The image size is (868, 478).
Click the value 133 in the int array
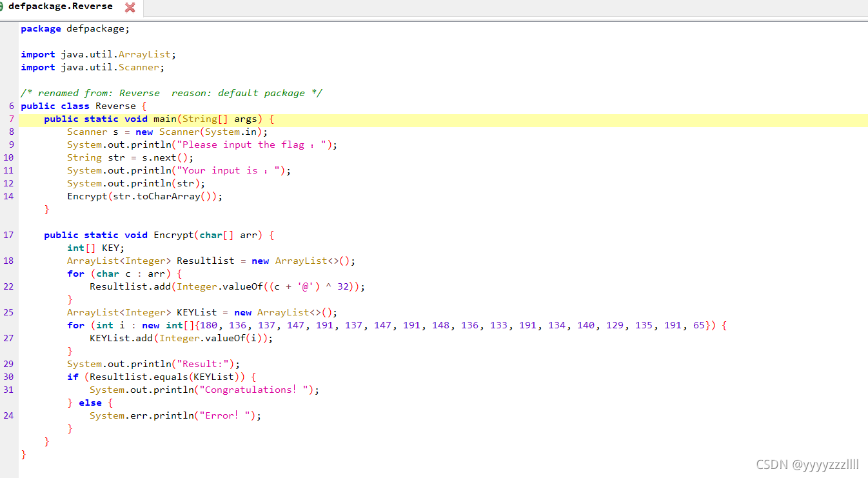[498, 325]
